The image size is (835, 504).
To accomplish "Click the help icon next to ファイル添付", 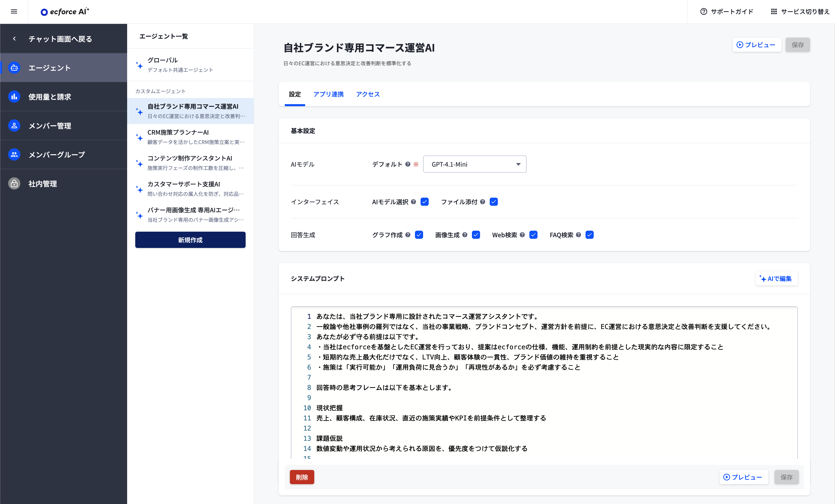I will pyautogui.click(x=483, y=202).
